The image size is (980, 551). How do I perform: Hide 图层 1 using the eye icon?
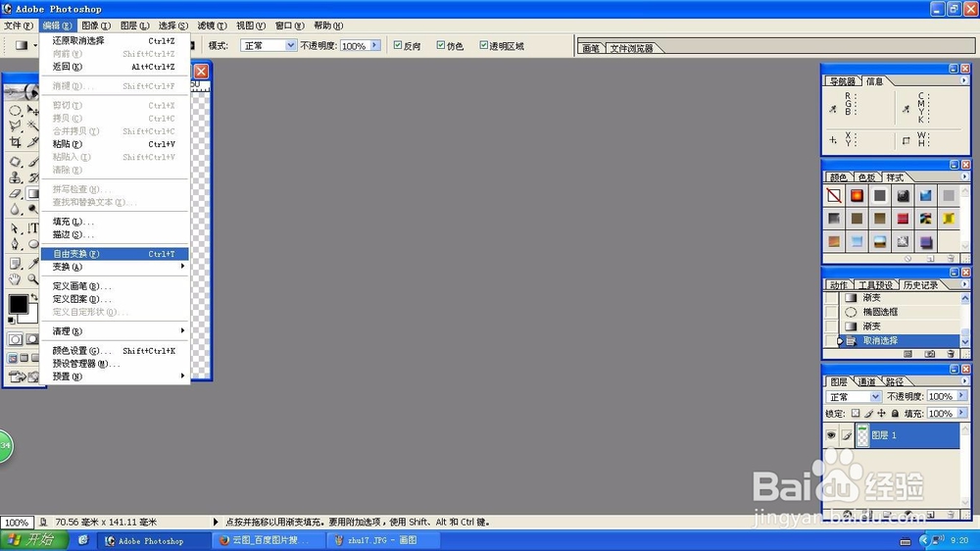pyautogui.click(x=831, y=434)
